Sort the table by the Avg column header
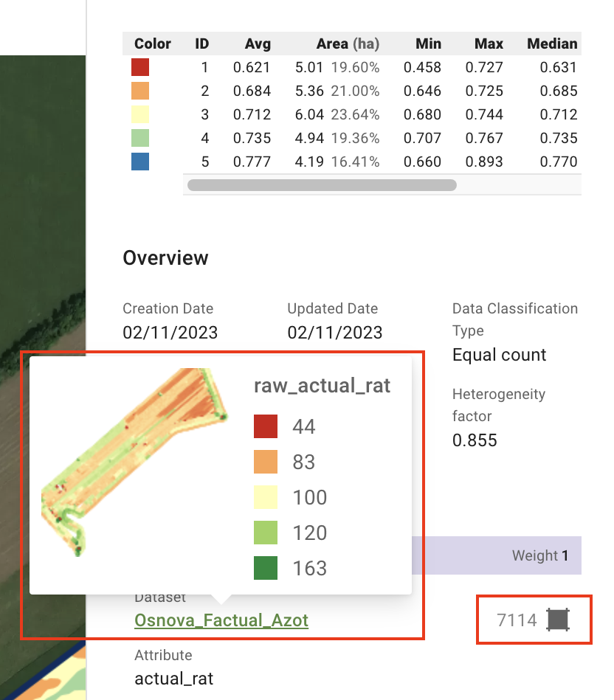The height and width of the screenshot is (700, 614). [258, 44]
